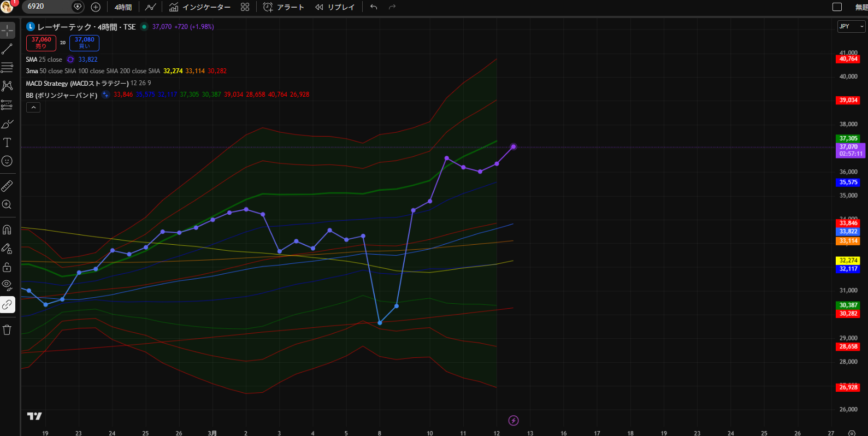
Task: Click the 37,060 売り sell button
Action: [x=41, y=43]
